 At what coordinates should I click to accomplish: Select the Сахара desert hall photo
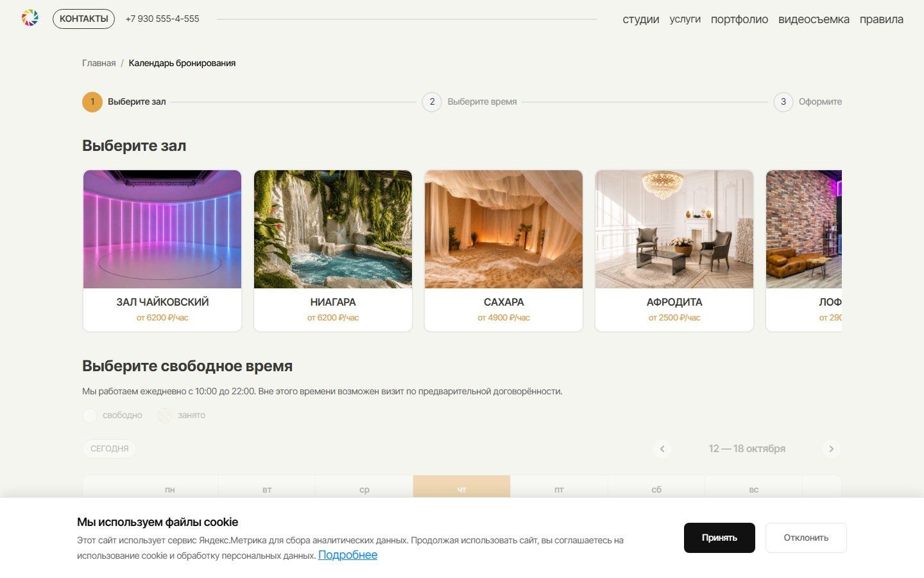point(504,229)
